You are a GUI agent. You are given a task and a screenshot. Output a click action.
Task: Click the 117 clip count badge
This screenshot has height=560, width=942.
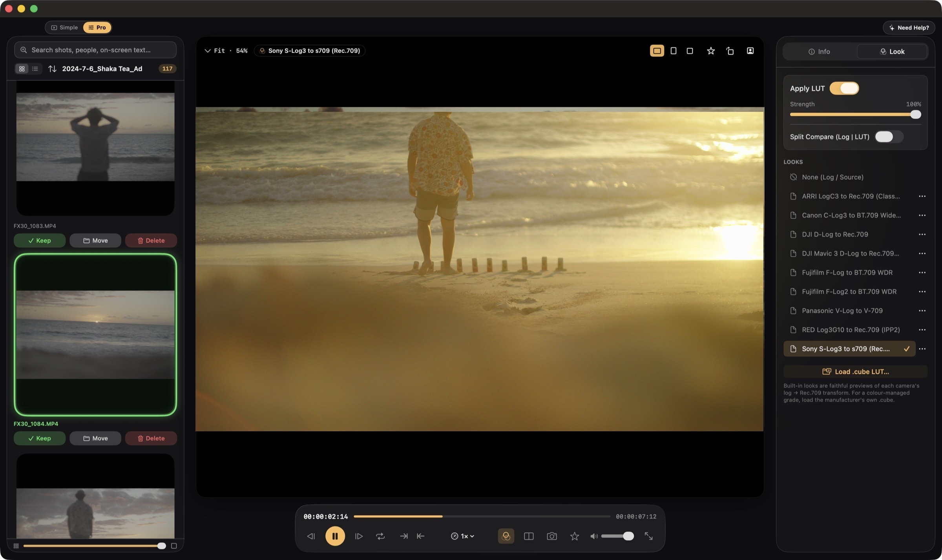click(167, 69)
